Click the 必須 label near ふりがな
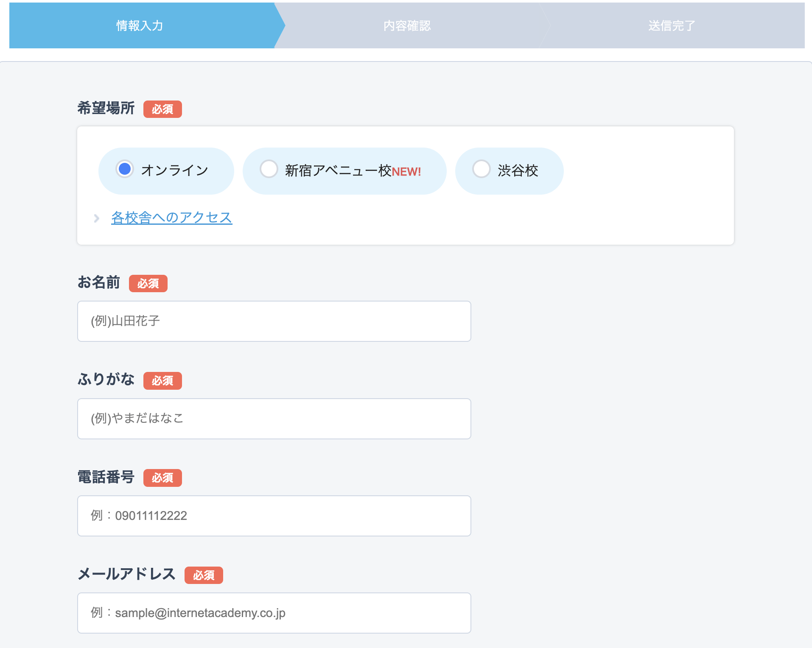 (162, 381)
